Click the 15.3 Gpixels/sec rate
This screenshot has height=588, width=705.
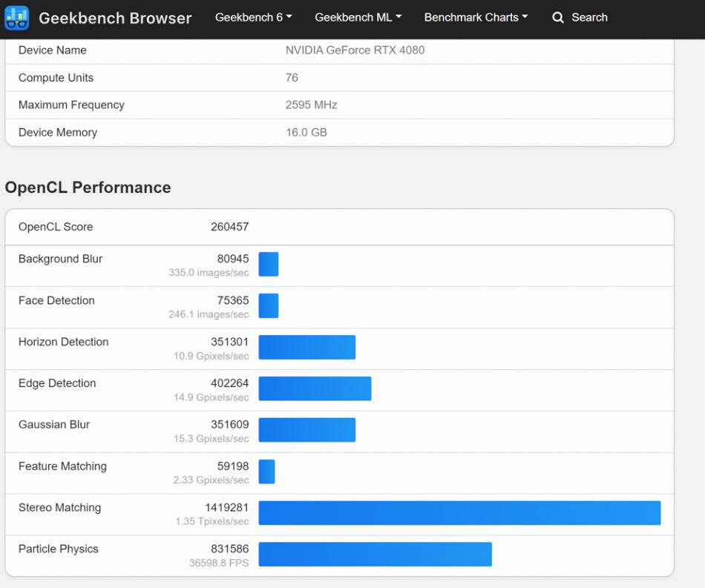pos(211,439)
